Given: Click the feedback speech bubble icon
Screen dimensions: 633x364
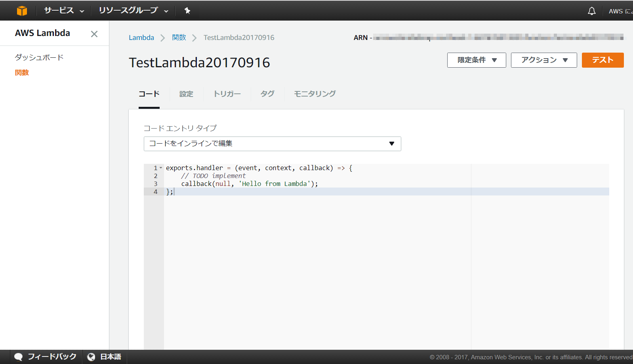Looking at the screenshot, I should pyautogui.click(x=18, y=357).
